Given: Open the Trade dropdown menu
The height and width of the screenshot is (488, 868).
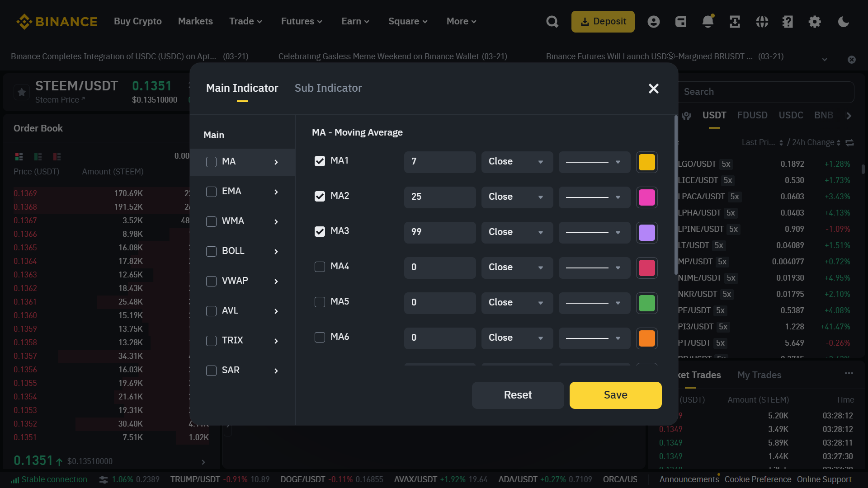Looking at the screenshot, I should tap(245, 22).
